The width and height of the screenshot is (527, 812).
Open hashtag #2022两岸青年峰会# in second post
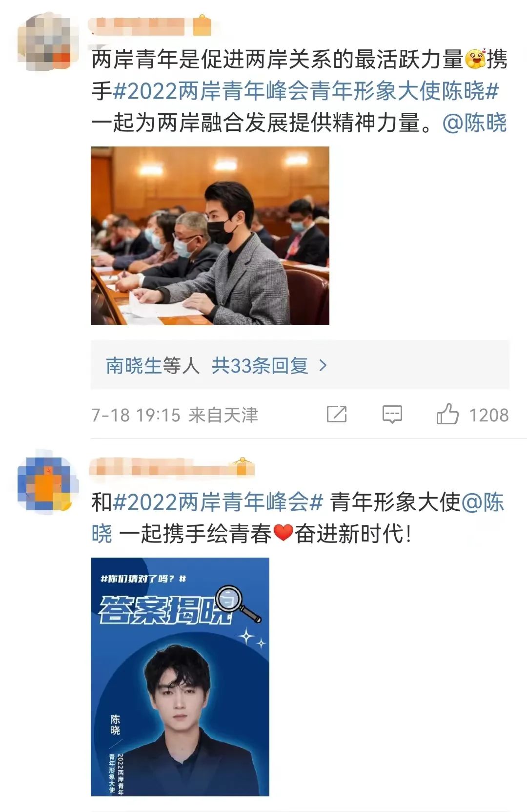pyautogui.click(x=218, y=502)
